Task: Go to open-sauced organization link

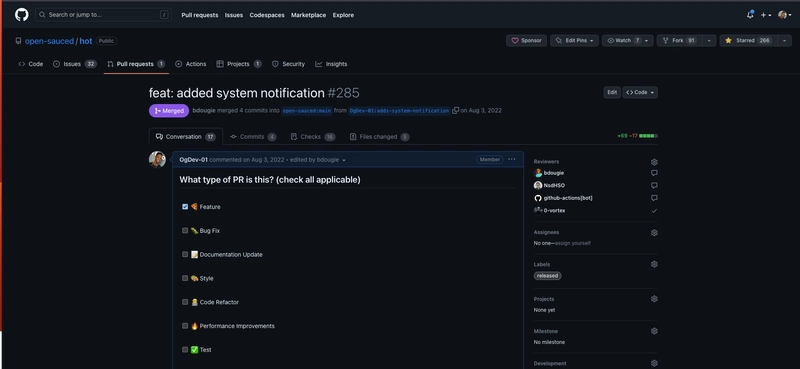Action: click(x=49, y=41)
